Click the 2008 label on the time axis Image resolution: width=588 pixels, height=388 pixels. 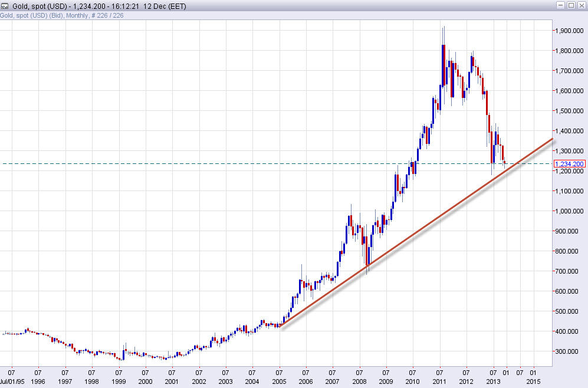(x=360, y=382)
